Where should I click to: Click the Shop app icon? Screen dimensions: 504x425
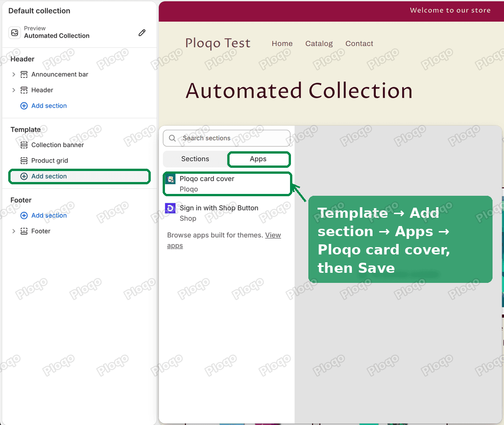[170, 208]
